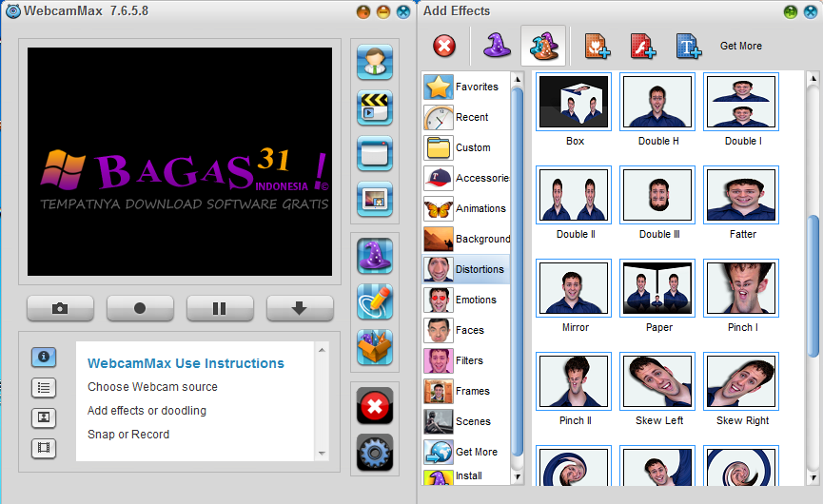Image resolution: width=823 pixels, height=504 pixels.
Task: Open the Faces category
Action: (x=465, y=330)
